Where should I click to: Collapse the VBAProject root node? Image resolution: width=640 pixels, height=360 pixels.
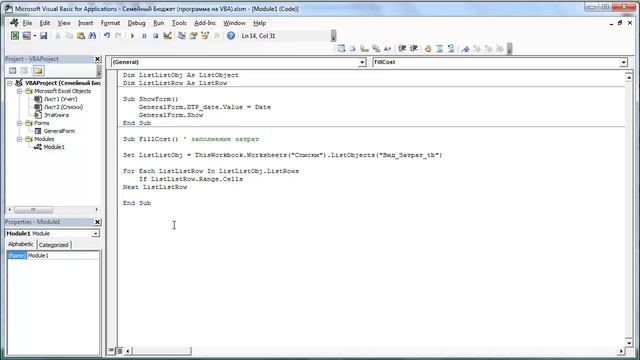click(x=10, y=83)
